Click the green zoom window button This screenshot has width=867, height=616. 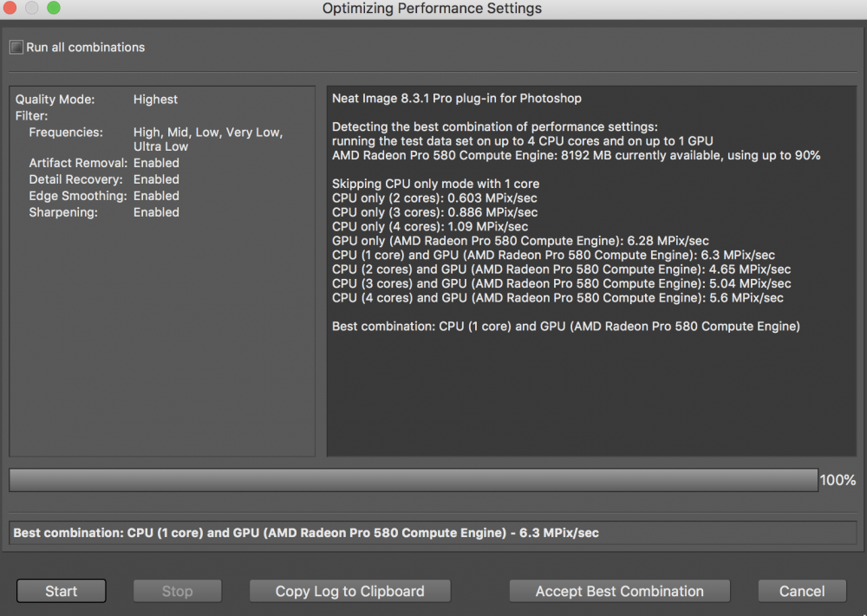click(54, 7)
